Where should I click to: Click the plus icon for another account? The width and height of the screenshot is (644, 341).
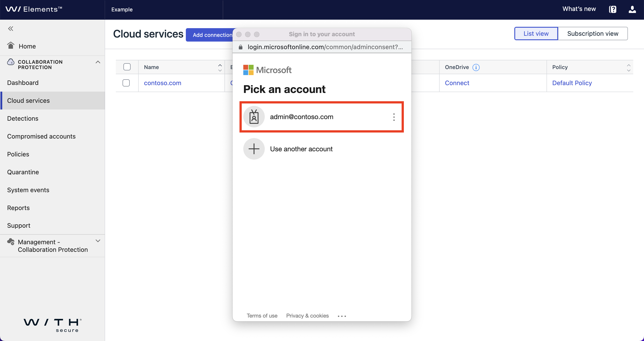click(254, 149)
